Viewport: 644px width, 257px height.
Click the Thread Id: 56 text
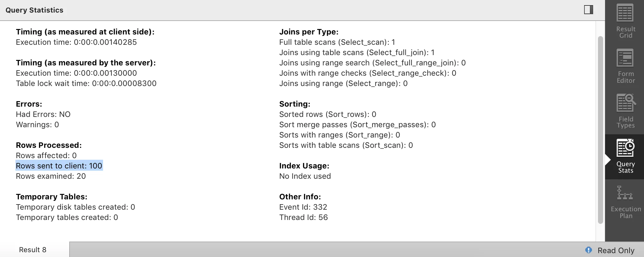tap(303, 217)
